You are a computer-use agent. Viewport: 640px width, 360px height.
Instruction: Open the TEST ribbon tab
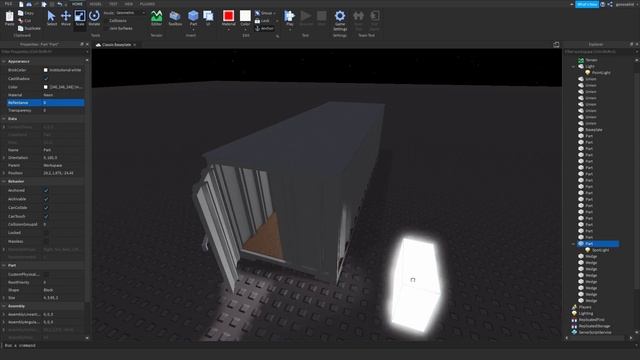coord(113,4)
